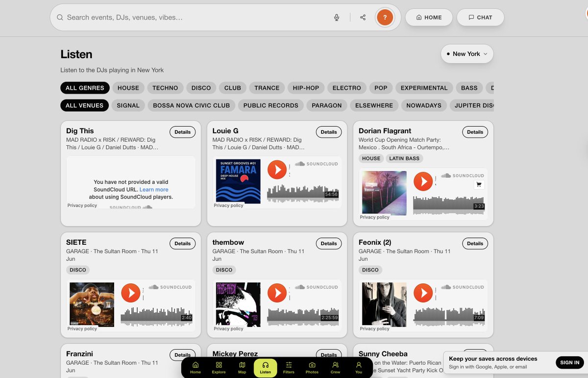The height and width of the screenshot is (378, 588).
Task: Open Filters in the bottom navigation bar
Action: click(x=289, y=368)
